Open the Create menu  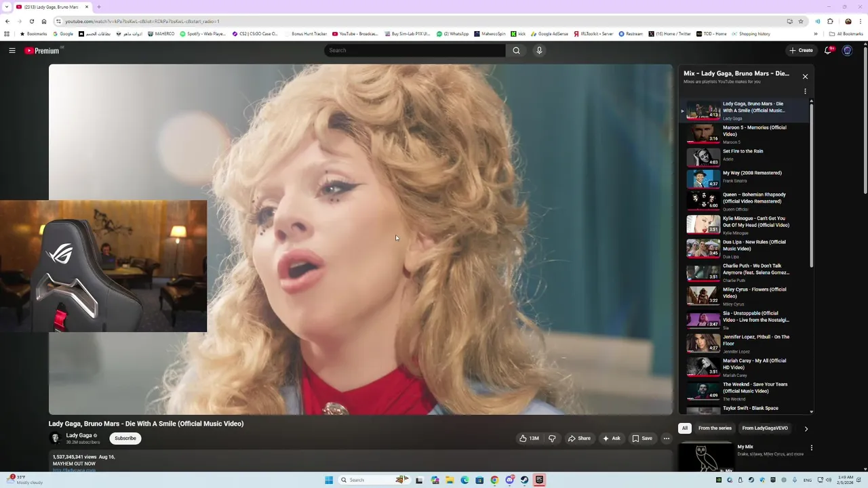pyautogui.click(x=801, y=50)
